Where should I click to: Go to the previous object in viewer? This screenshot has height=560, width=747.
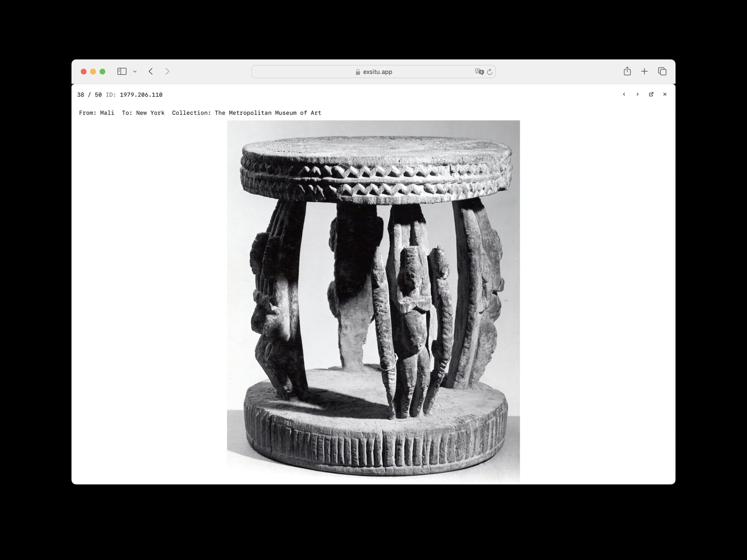pyautogui.click(x=624, y=94)
